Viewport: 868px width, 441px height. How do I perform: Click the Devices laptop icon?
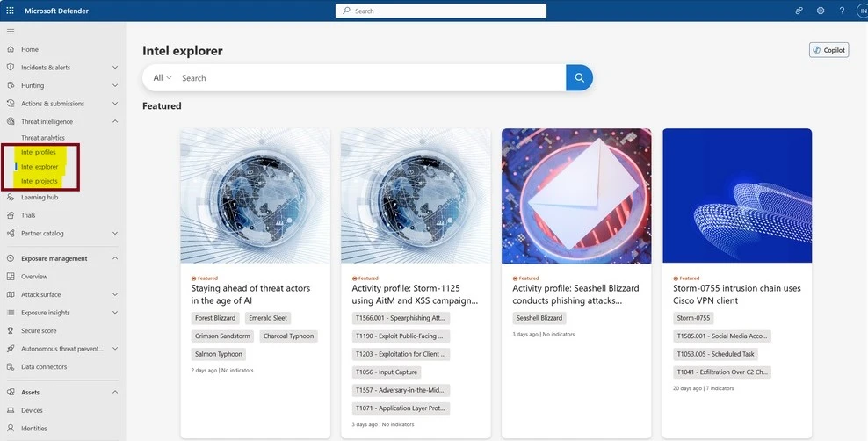(11, 410)
